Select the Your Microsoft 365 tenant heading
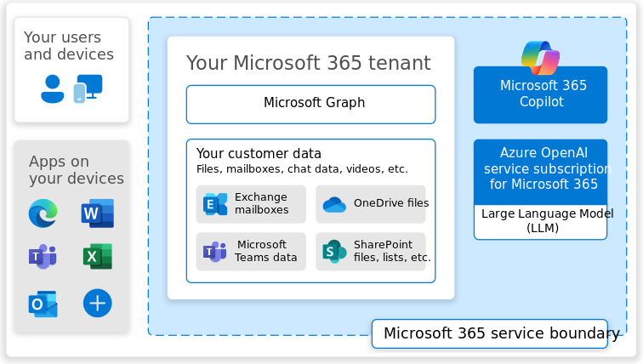 308,63
